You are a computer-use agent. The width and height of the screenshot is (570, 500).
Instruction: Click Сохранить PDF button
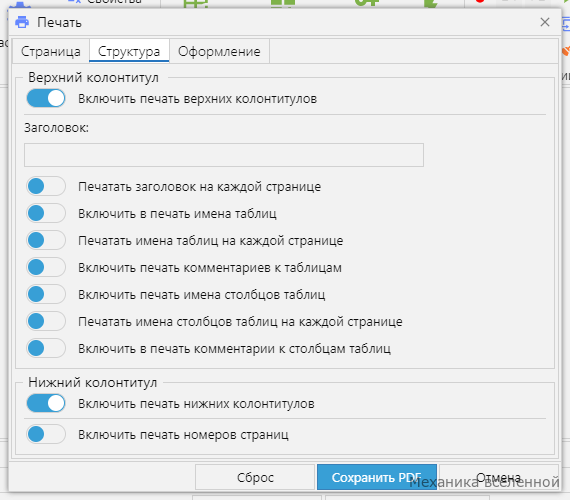tap(377, 477)
